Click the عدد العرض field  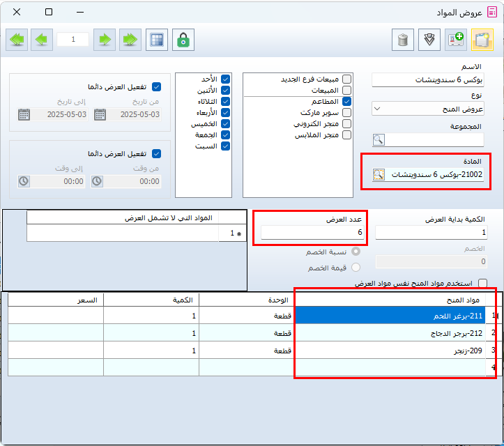click(x=312, y=232)
